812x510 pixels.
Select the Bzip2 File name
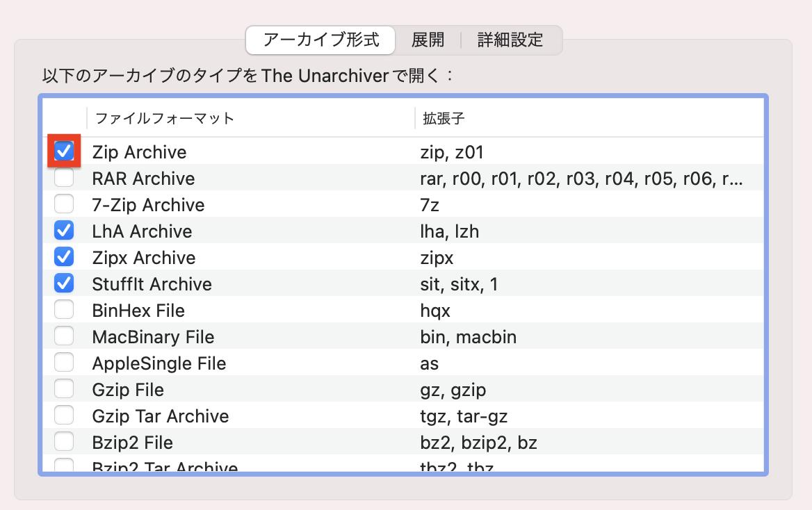pos(133,443)
